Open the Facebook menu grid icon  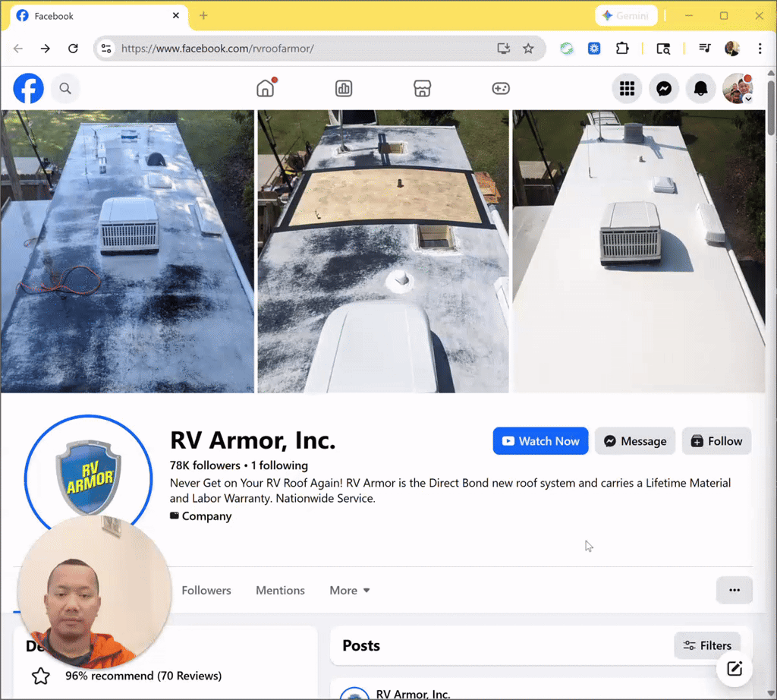[627, 89]
